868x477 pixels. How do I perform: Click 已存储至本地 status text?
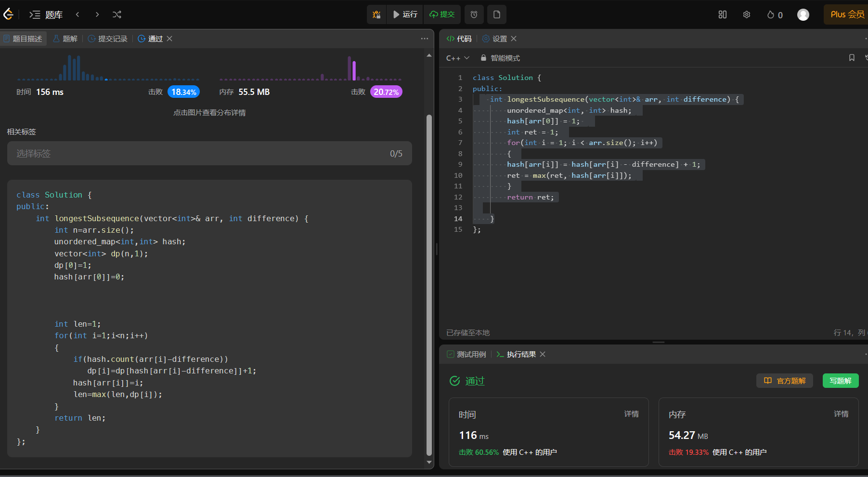(468, 333)
